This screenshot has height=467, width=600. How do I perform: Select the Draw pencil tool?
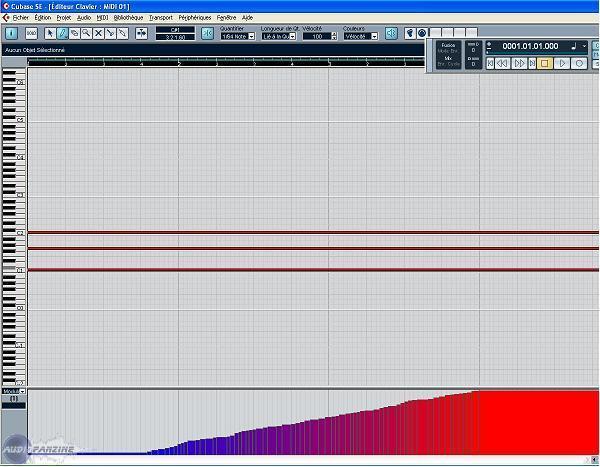(62, 34)
